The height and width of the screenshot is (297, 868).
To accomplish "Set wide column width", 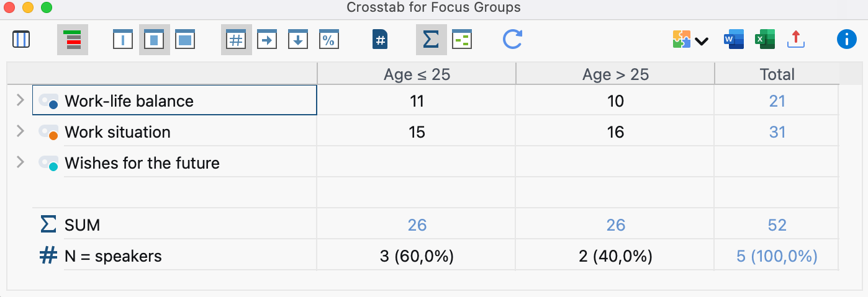I will tap(185, 40).
